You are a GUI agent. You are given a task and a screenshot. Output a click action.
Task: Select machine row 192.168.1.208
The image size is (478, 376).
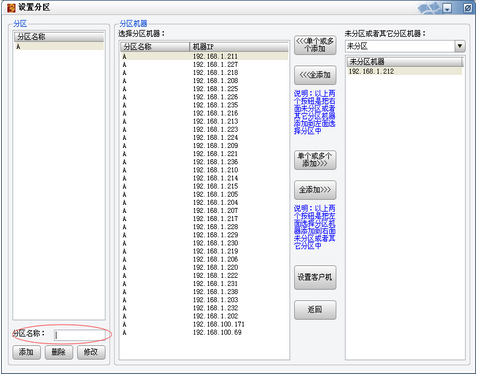(204, 81)
